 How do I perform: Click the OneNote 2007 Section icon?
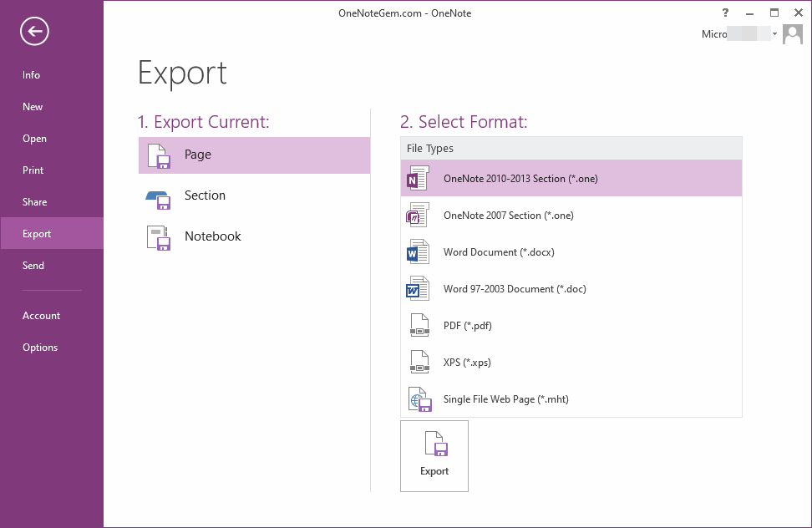pyautogui.click(x=419, y=215)
